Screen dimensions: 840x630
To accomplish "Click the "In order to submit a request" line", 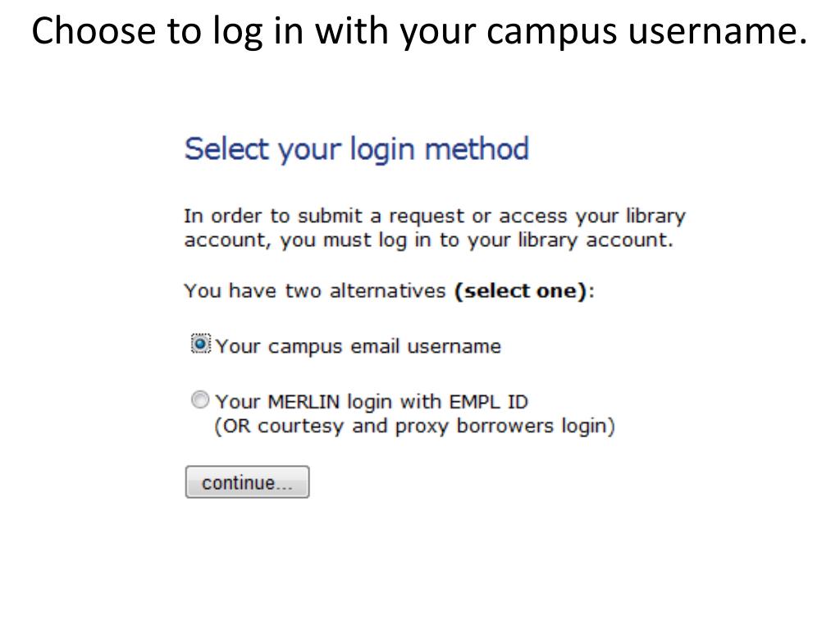I will click(x=434, y=217).
